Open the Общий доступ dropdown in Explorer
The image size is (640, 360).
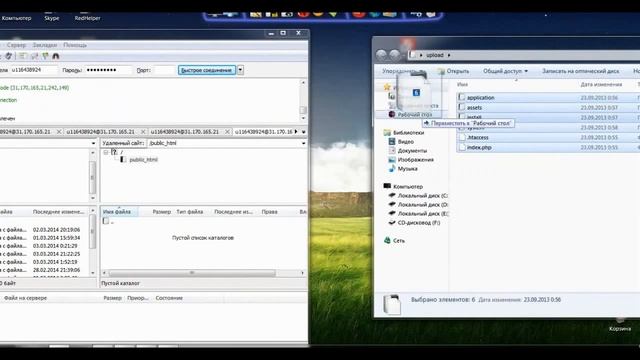[x=505, y=71]
